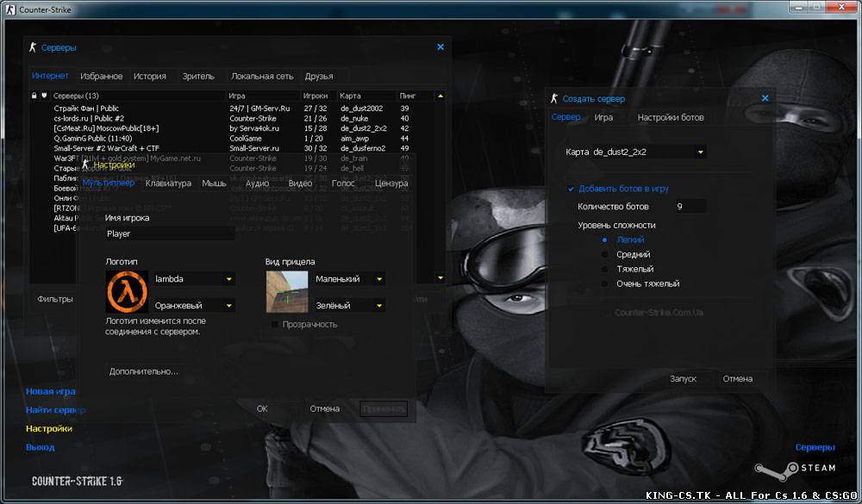This screenshot has height=504, width=862.
Task: Click Отмена in create server window
Action: 738,379
